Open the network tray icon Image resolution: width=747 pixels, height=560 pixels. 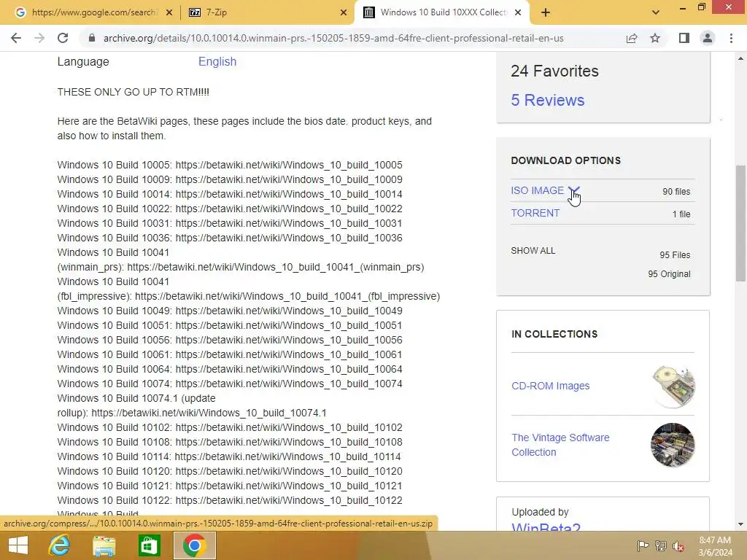click(x=661, y=545)
